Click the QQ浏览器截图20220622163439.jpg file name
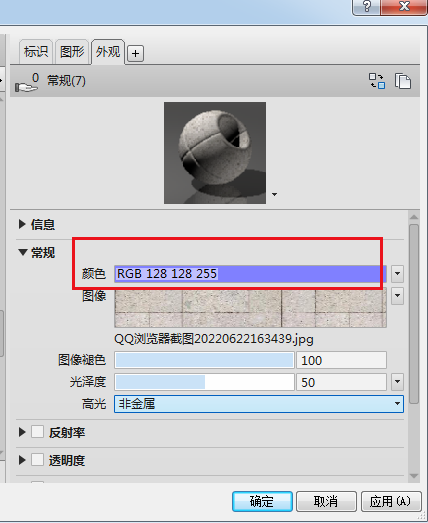The image size is (428, 523). (x=213, y=339)
